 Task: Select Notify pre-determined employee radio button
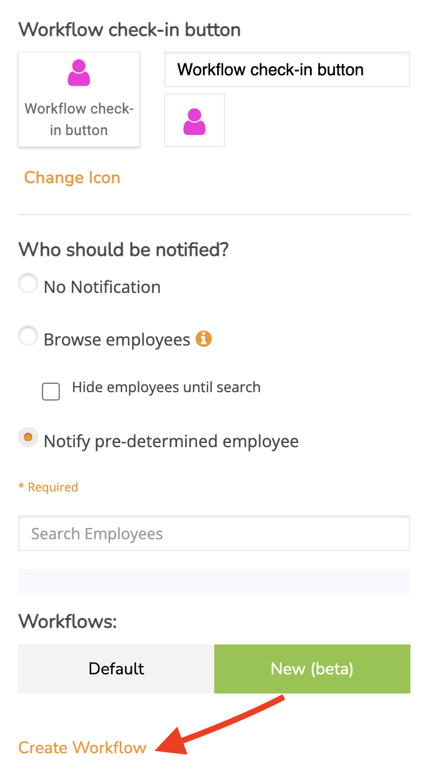pyautogui.click(x=28, y=437)
